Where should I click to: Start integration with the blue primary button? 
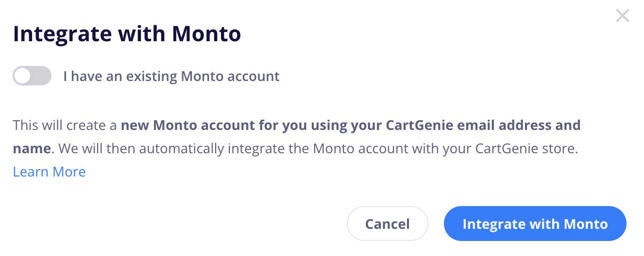click(x=535, y=224)
